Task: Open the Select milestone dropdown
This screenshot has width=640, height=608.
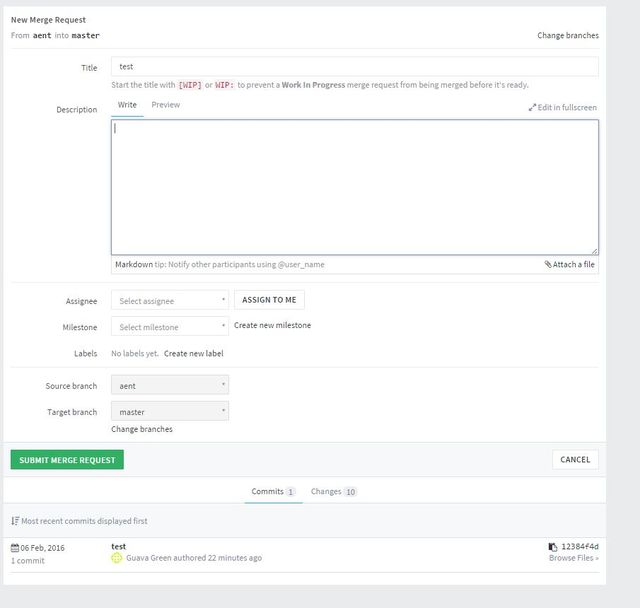Action: point(170,326)
